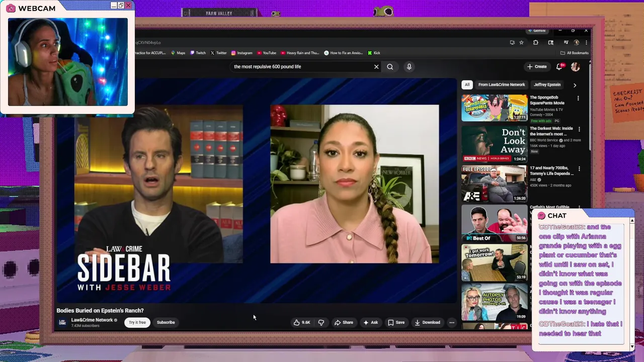Image resolution: width=644 pixels, height=362 pixels.
Task: Open the Maps bookmark
Action: pos(178,53)
